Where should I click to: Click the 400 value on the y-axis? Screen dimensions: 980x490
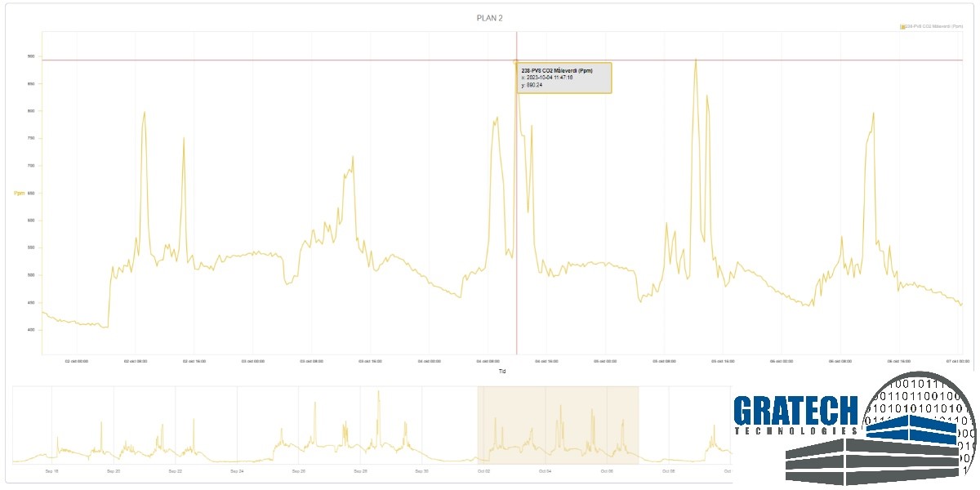click(x=30, y=330)
